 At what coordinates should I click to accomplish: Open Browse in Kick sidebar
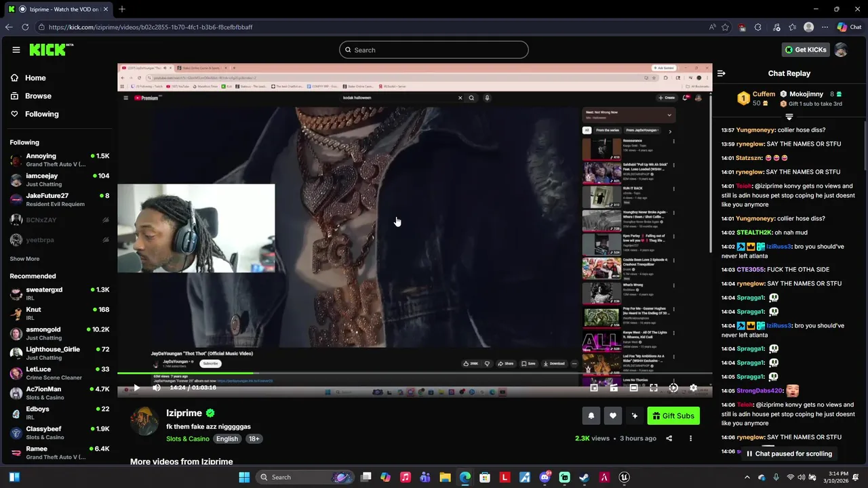click(x=31, y=96)
